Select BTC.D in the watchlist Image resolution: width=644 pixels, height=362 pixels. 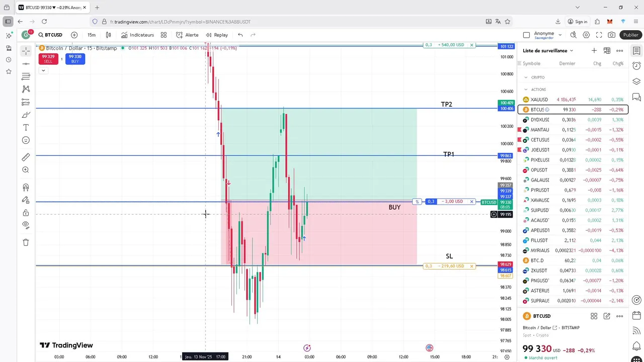pos(573,260)
